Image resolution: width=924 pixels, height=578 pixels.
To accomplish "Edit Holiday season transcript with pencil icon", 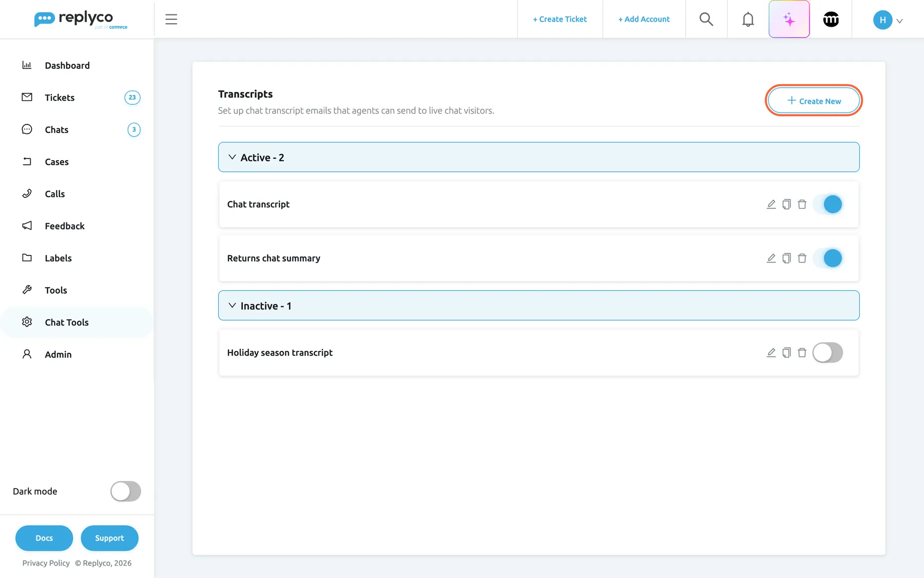I will [x=771, y=353].
